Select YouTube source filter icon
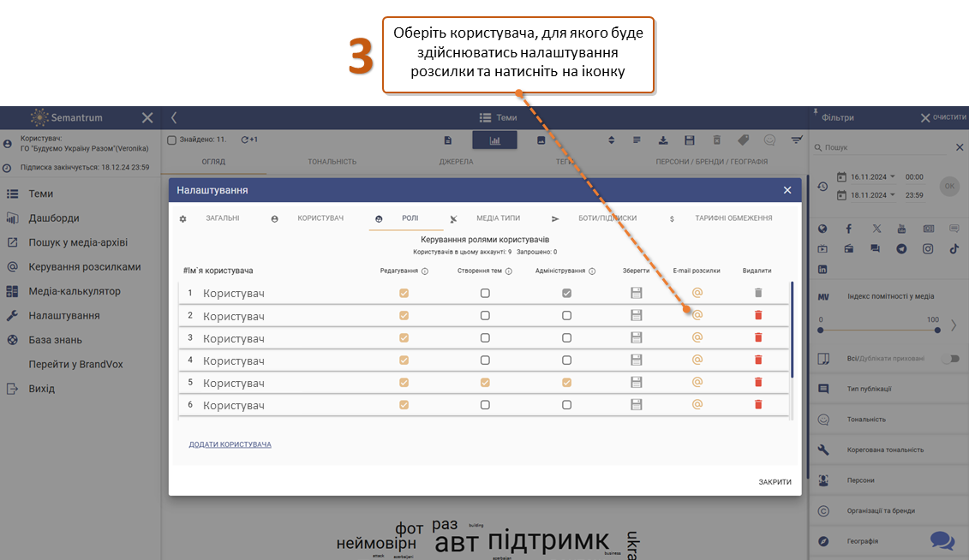This screenshot has width=969, height=560. [x=901, y=229]
